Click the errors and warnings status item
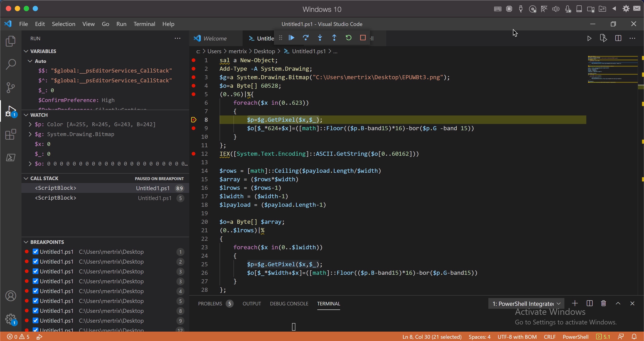Screen dimensions: 644x341 pyautogui.click(x=18, y=337)
